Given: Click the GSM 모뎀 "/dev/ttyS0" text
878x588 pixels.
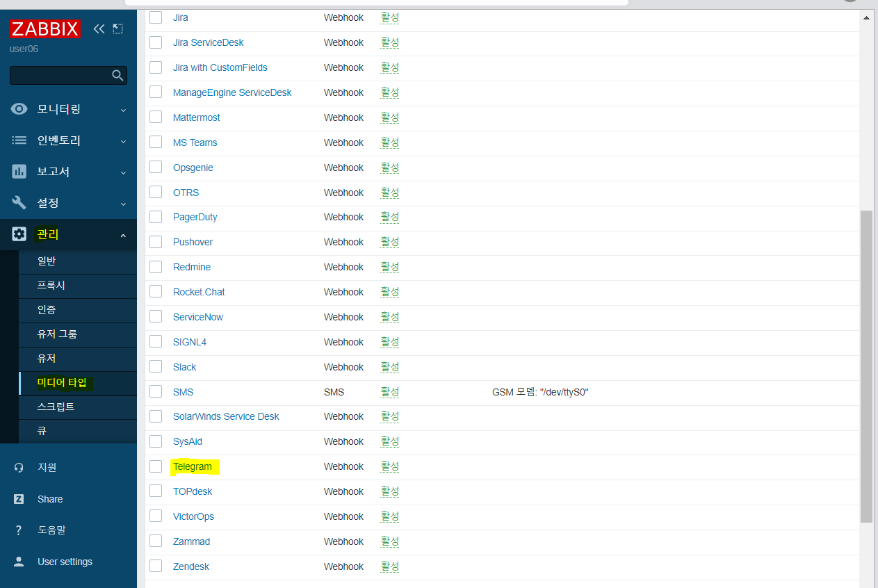Looking at the screenshot, I should tap(540, 392).
